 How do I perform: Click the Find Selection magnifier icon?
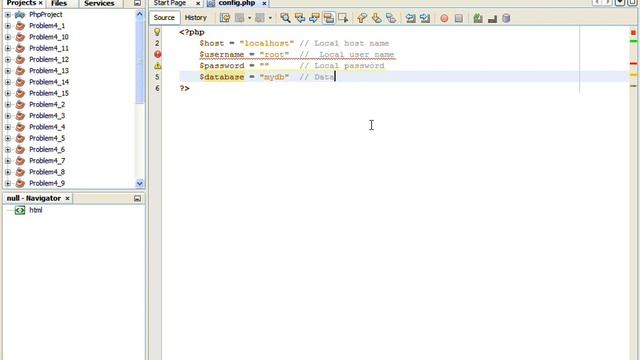[285, 18]
